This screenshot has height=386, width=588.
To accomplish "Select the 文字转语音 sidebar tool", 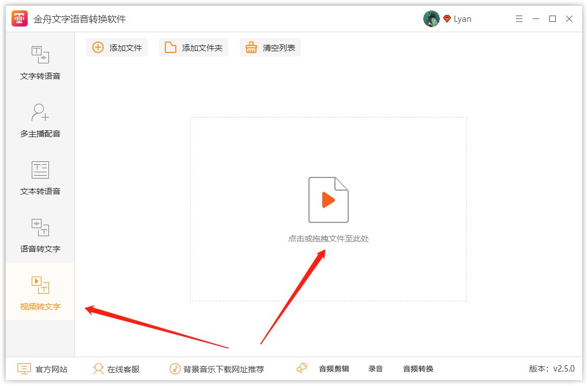I will [39, 63].
